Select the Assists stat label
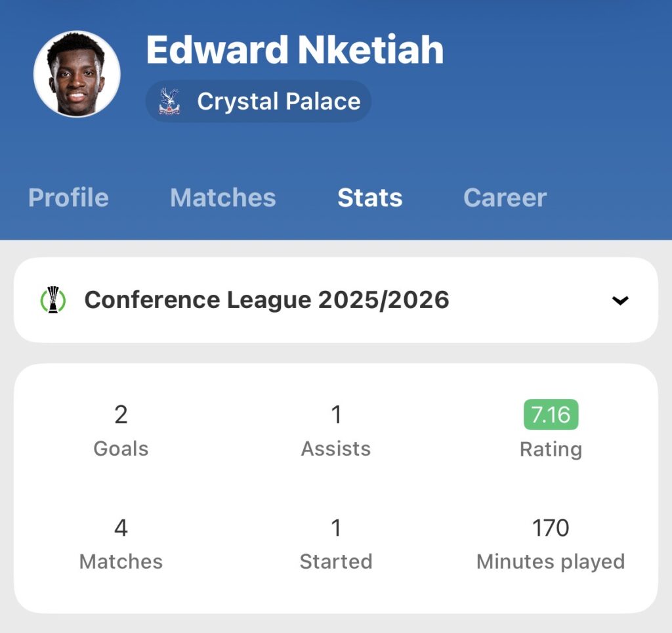 coord(336,448)
